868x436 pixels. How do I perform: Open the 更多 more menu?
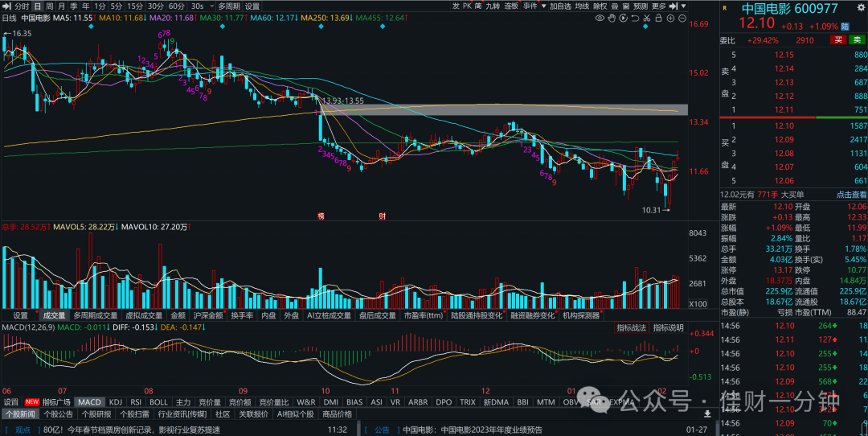pyautogui.click(x=659, y=6)
